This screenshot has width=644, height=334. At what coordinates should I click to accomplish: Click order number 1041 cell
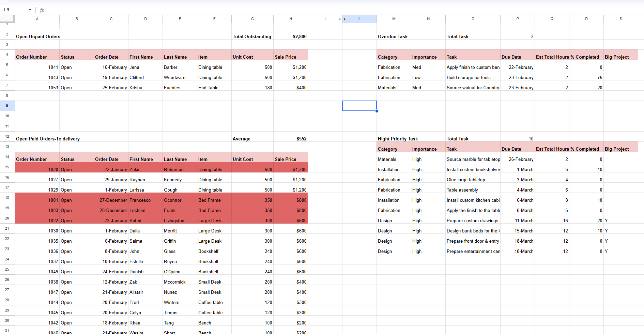(37, 65)
